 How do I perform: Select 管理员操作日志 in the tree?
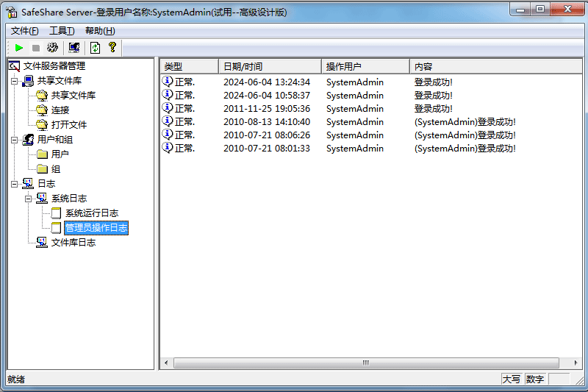coord(96,228)
